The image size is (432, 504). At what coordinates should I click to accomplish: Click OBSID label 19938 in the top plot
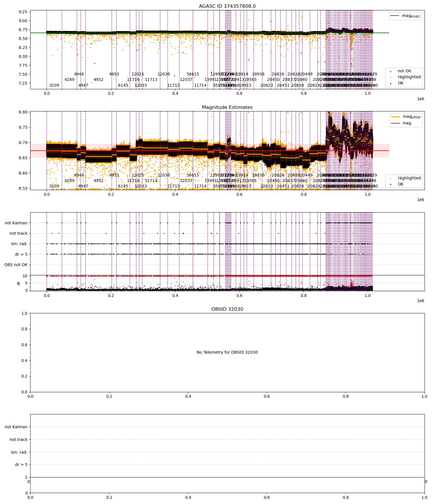pyautogui.click(x=258, y=74)
